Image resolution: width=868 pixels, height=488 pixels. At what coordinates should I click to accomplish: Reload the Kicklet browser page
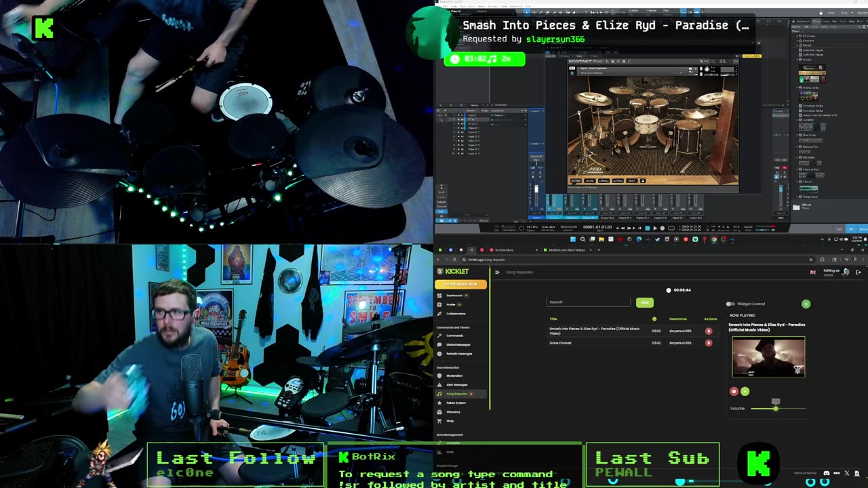coord(456,260)
